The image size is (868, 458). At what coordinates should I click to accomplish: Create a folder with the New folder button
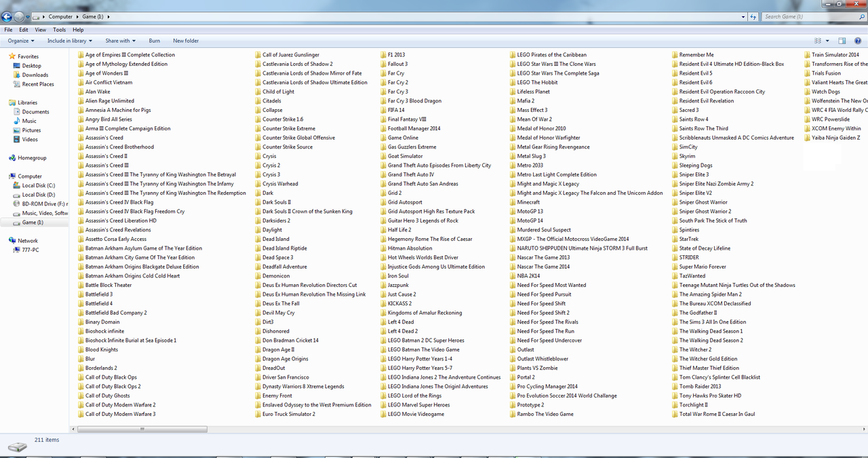coord(186,41)
